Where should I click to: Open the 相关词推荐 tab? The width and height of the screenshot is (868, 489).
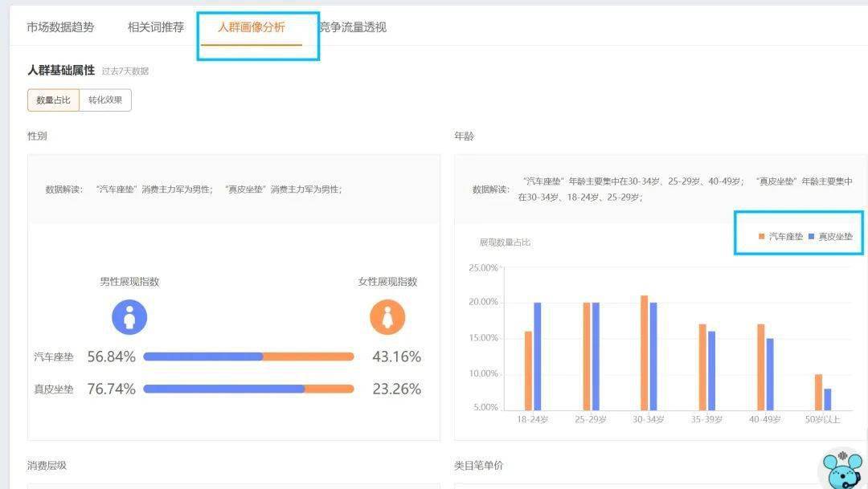click(x=156, y=27)
